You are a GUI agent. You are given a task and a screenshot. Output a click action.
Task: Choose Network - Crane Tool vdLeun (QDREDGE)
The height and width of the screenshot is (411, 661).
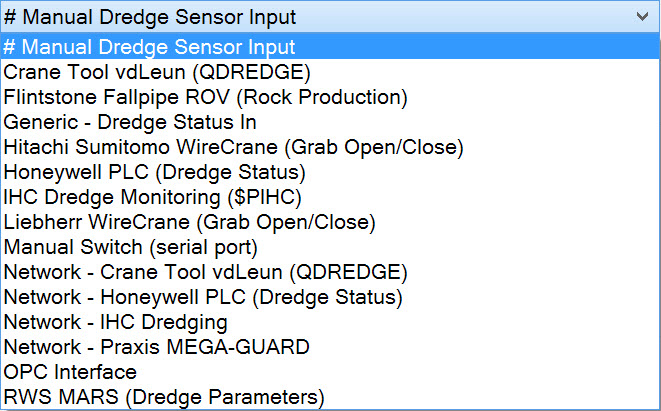point(205,272)
